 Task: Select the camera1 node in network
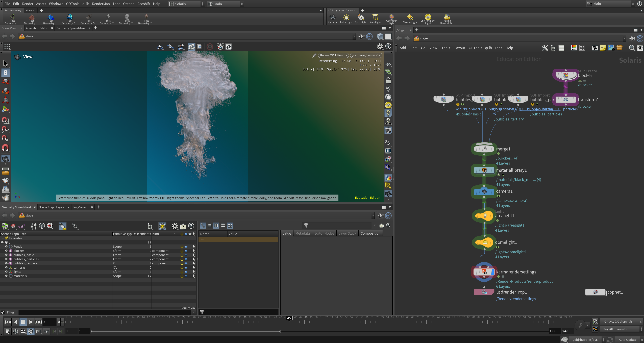click(484, 192)
